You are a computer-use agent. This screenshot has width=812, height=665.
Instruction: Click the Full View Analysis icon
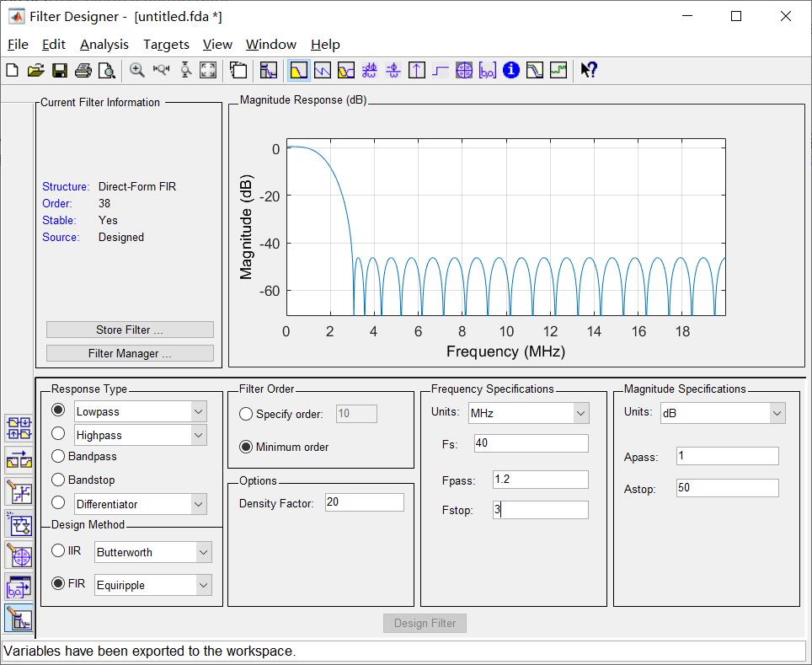(x=238, y=70)
